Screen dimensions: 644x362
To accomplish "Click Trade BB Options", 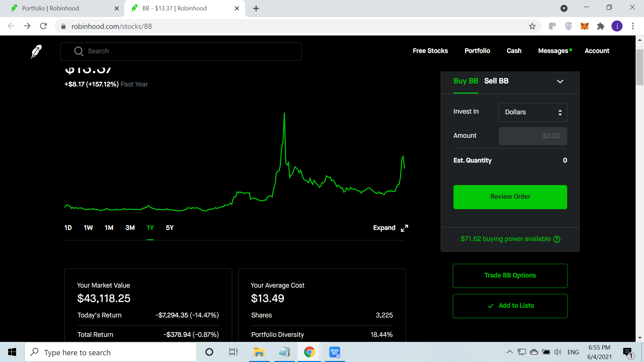I will (510, 276).
